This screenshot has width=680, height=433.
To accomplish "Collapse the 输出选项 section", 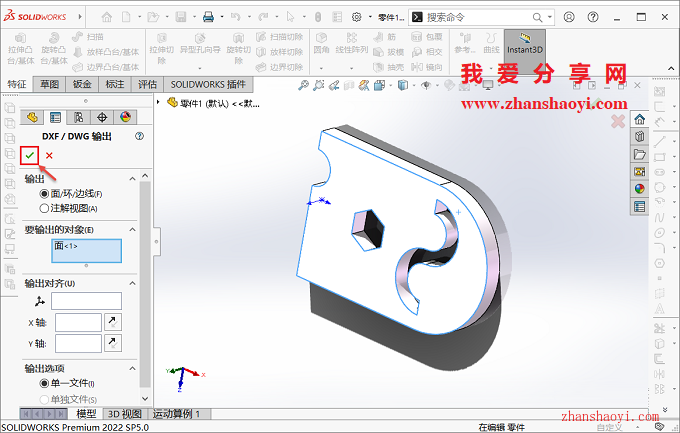I will point(132,368).
